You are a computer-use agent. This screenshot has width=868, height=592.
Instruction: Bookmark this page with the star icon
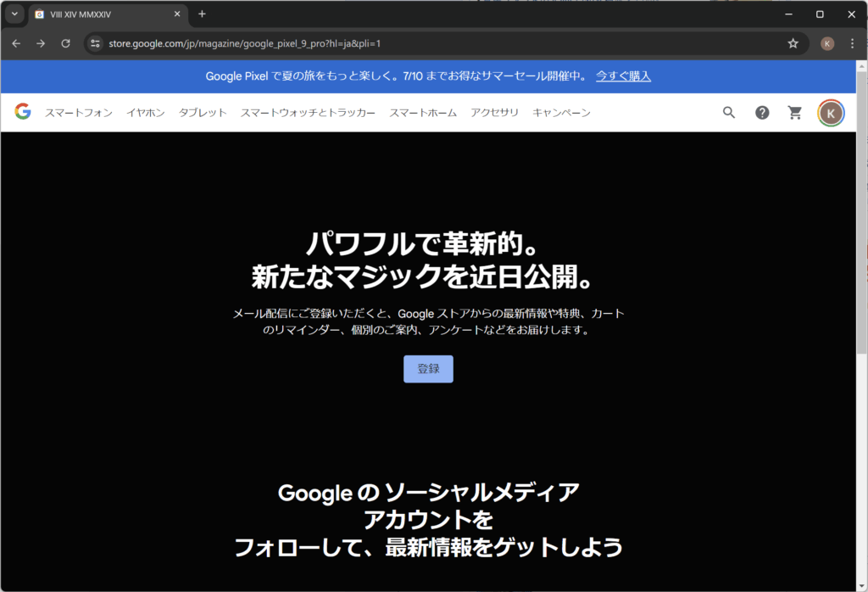point(793,43)
